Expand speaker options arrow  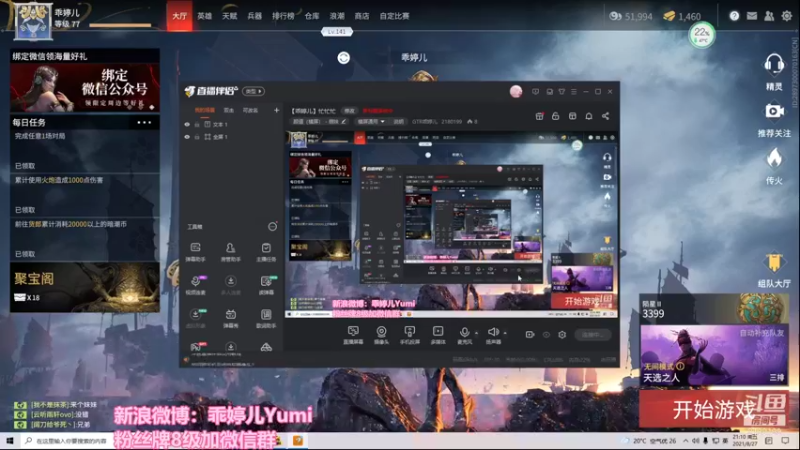505,333
